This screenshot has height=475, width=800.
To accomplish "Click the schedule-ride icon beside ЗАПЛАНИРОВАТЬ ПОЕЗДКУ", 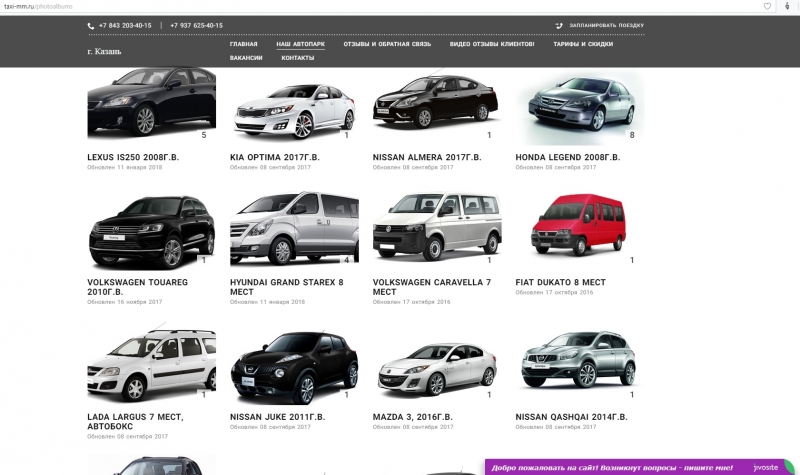I will [559, 25].
